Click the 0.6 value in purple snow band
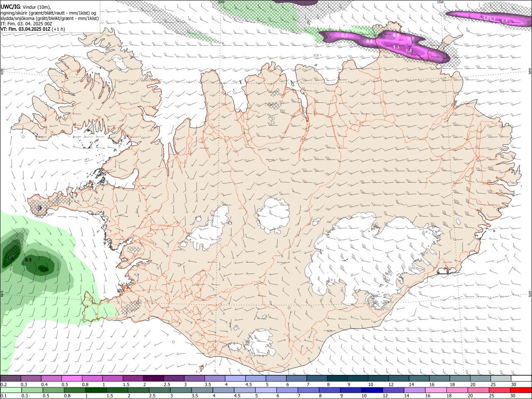The image size is (532, 399). 369,41
